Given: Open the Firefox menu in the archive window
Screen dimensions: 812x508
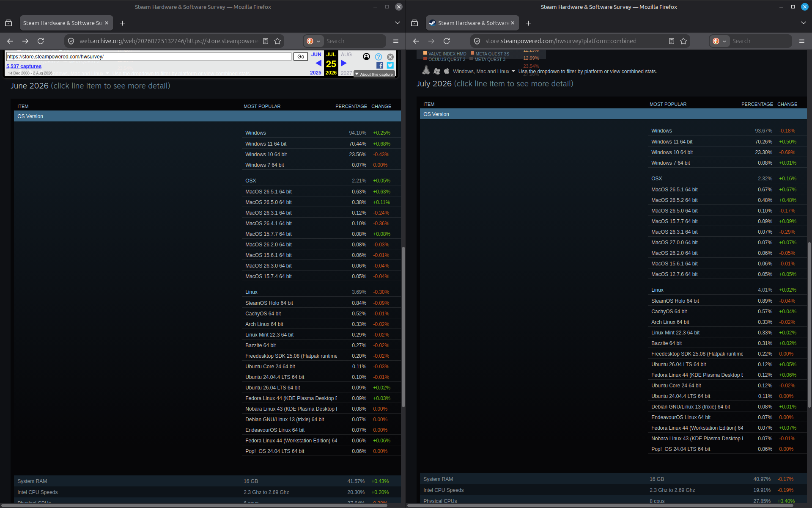Looking at the screenshot, I should click(x=396, y=41).
